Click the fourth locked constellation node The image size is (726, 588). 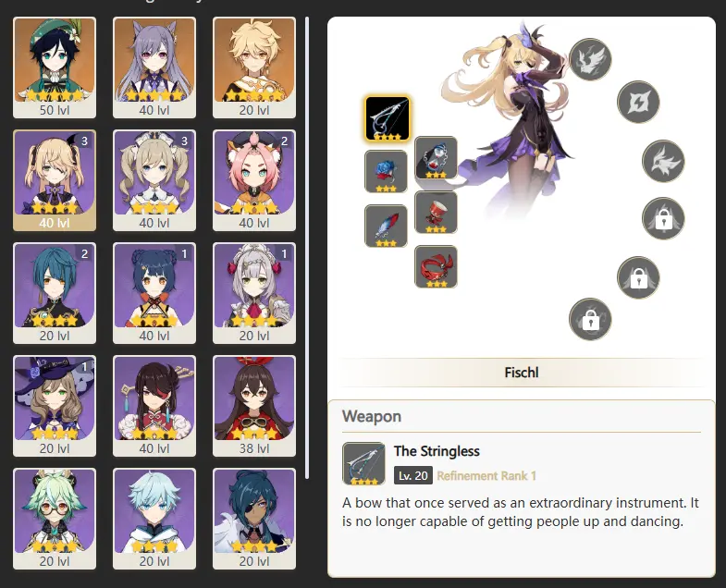(x=663, y=218)
